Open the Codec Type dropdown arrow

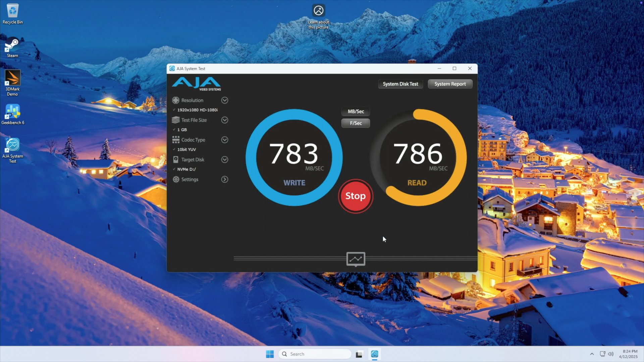pos(225,140)
